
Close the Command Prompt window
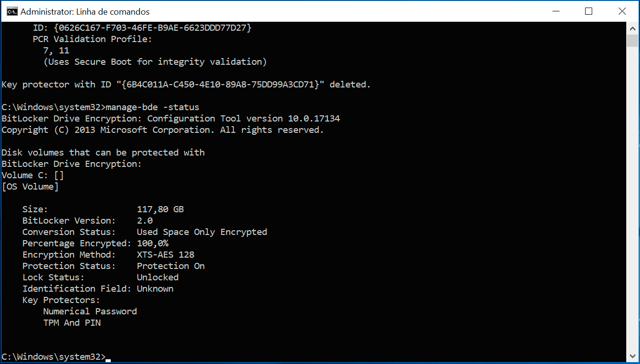point(622,11)
